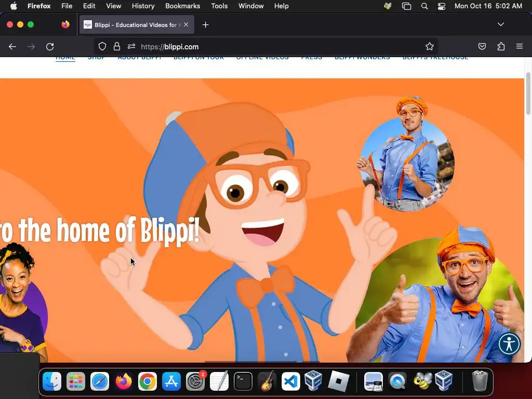Open Finder from the Dock
Viewport: 532px width, 399px height.
coord(52,381)
